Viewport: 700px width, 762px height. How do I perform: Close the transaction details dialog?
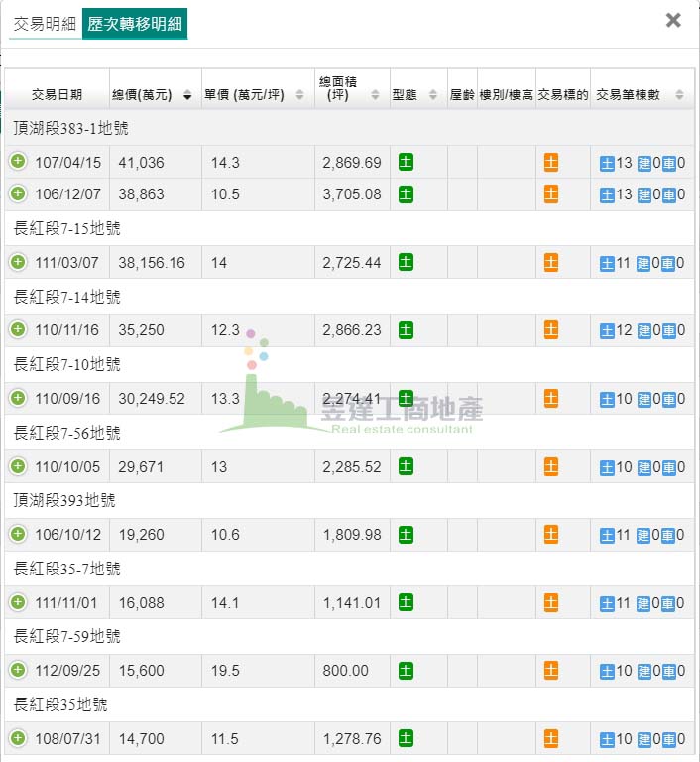[673, 20]
